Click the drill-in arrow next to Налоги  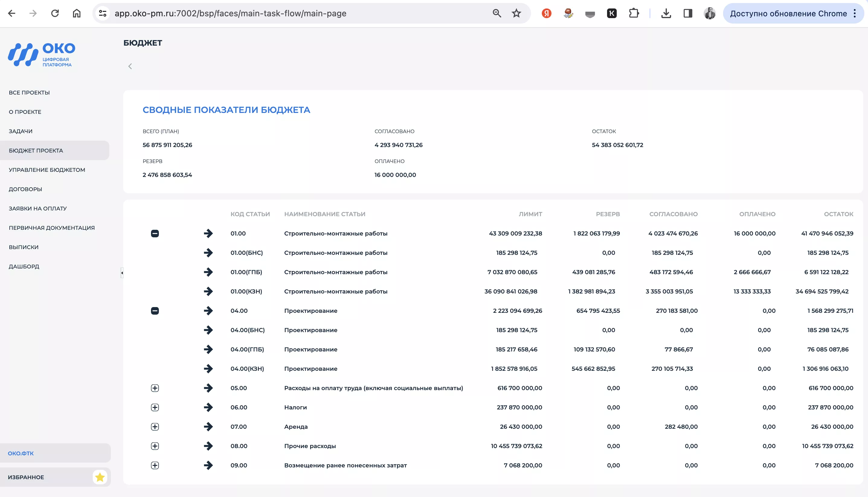(x=209, y=407)
